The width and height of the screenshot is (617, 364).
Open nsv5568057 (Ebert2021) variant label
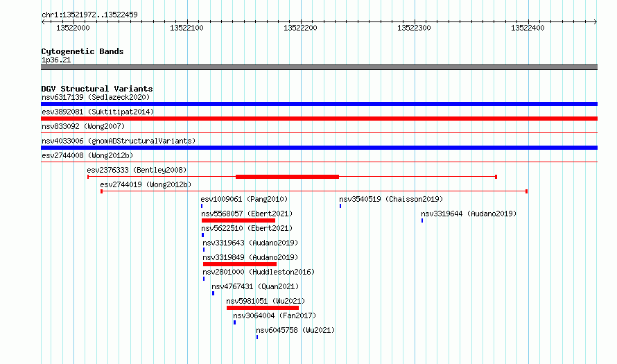coord(247,214)
